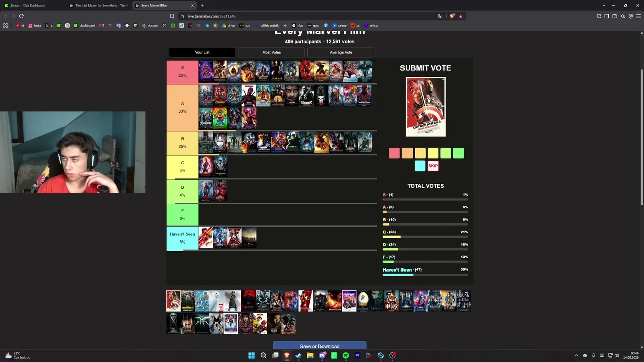Open the Brave Shields lion icon
The height and width of the screenshot is (362, 644).
click(452, 16)
